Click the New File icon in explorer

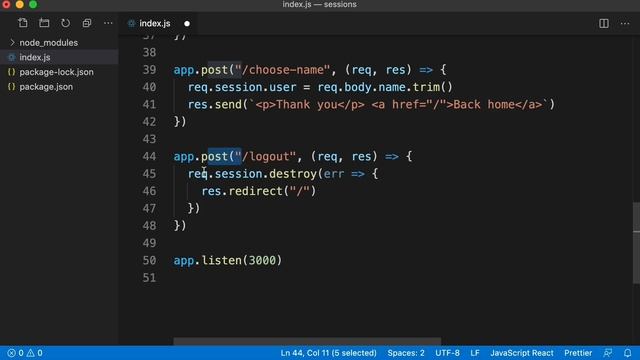pos(23,23)
